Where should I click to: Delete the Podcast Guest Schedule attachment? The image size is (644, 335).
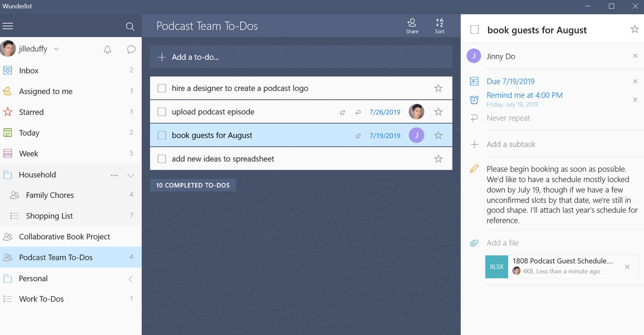pyautogui.click(x=627, y=267)
